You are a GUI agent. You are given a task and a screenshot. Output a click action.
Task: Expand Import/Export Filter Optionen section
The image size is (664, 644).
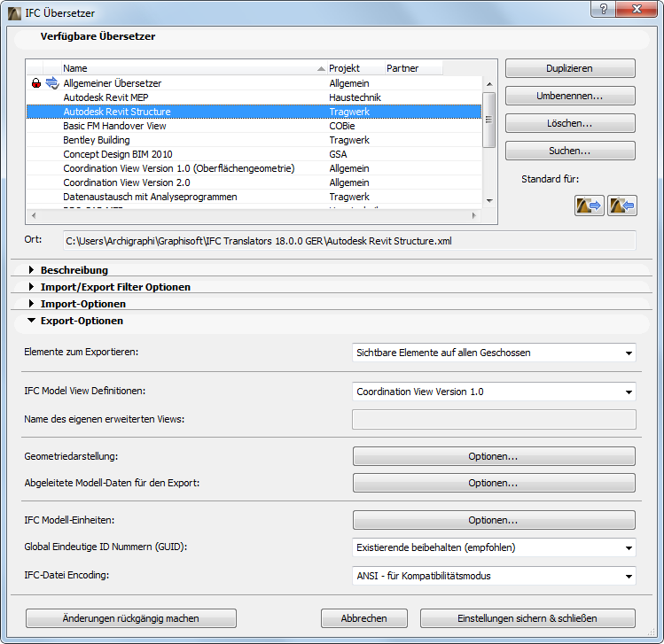coord(31,286)
